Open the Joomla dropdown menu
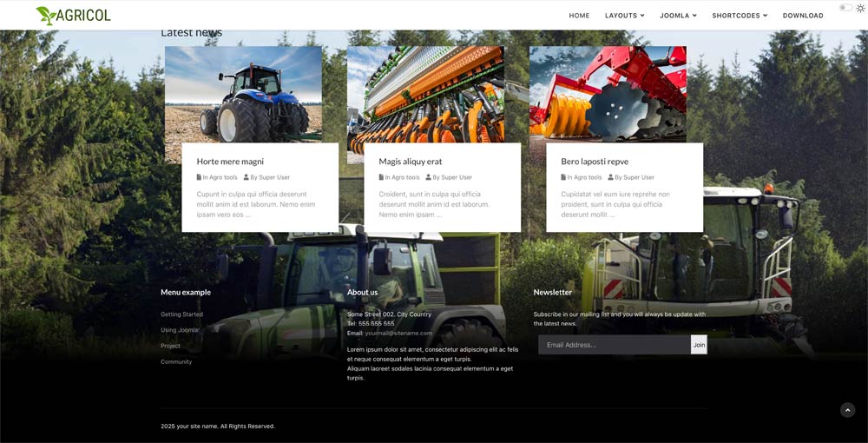This screenshot has width=868, height=443. click(678, 16)
